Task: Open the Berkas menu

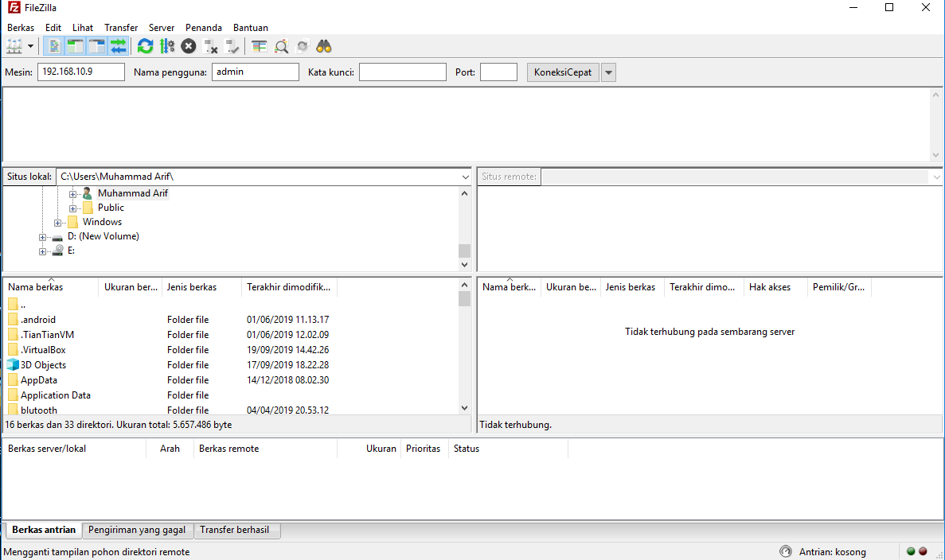Action: 21,28
